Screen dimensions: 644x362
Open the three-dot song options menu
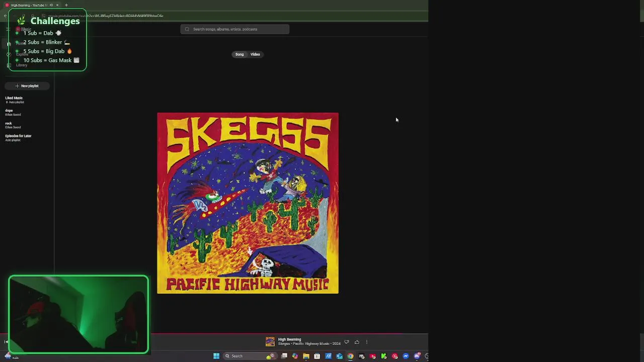tap(366, 342)
